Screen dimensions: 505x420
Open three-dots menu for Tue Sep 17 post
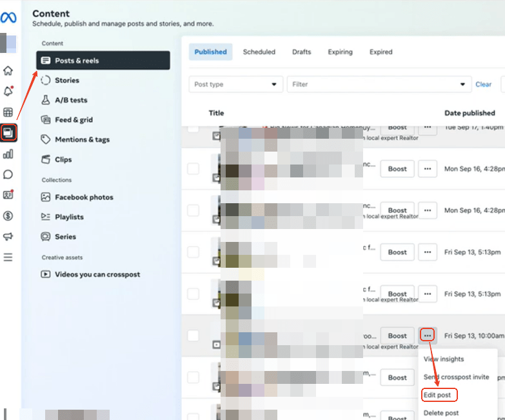[427, 128]
